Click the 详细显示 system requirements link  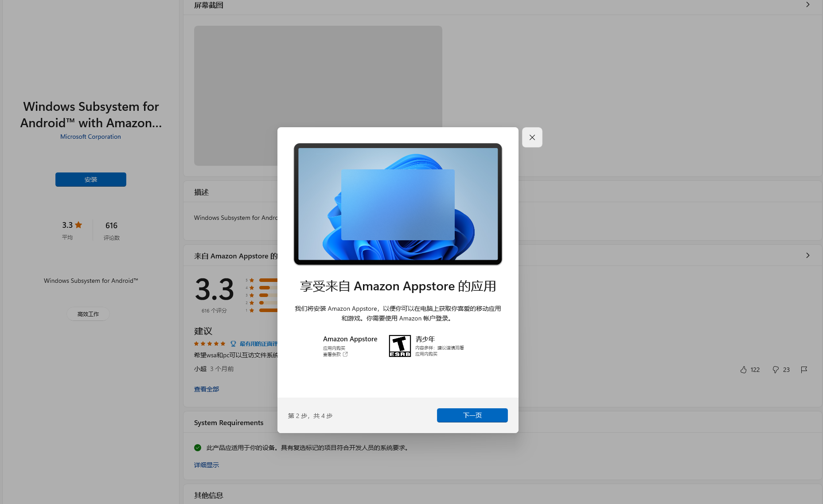(x=207, y=465)
